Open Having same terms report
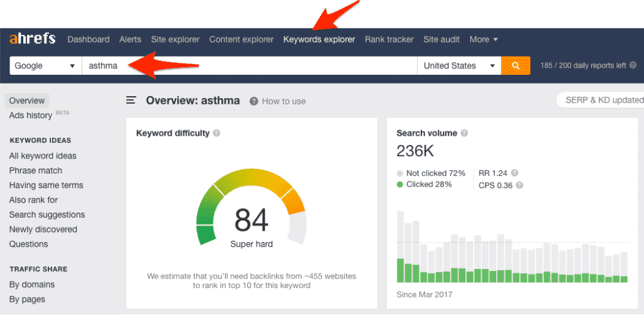Image resolution: width=644 pixels, height=315 pixels. pyautogui.click(x=46, y=185)
